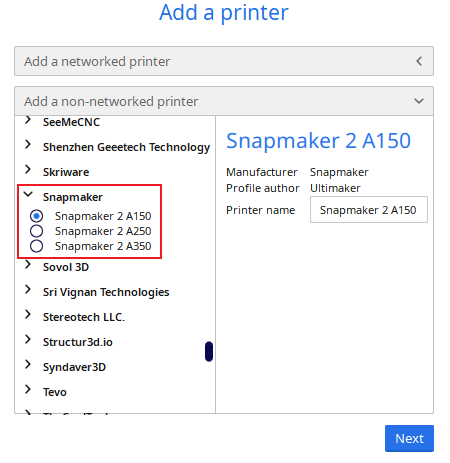This screenshot has height=463, width=450.
Task: Expand the Structur3d.io chevron arrow
Action: click(28, 339)
